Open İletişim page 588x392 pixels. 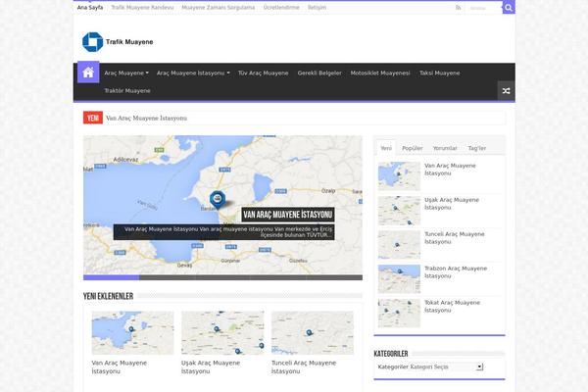tap(317, 8)
